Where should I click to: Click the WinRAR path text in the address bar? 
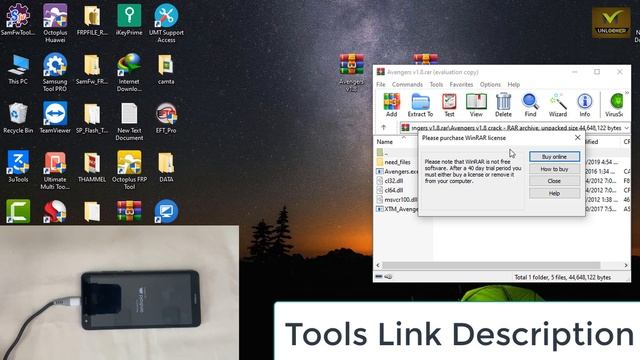[x=516, y=128]
